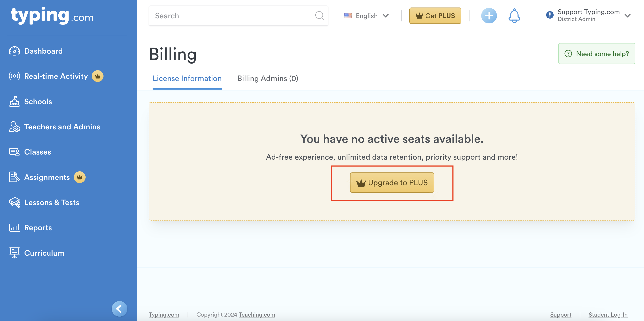Switch to Billing Admins tab
This screenshot has width=644, height=321.
(268, 78)
